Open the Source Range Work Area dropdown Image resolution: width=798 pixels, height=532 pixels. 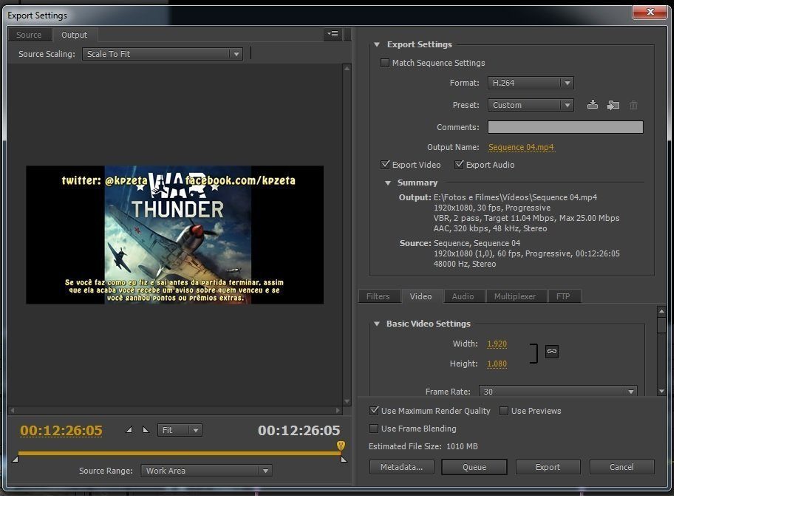point(206,471)
